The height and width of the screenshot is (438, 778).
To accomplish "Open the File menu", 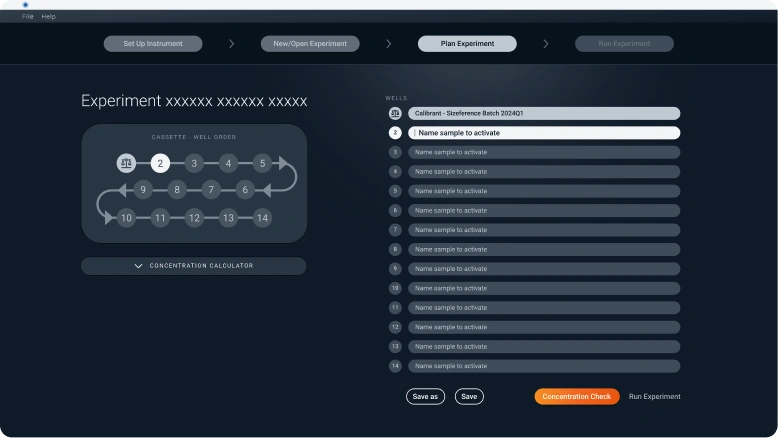I will coord(27,16).
